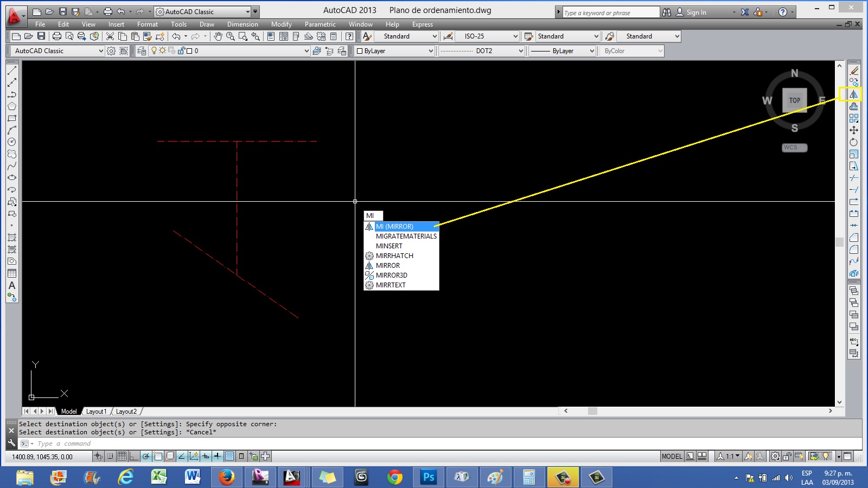Select the Zoom Window tool
The height and width of the screenshot is (488, 868).
coord(242,36)
